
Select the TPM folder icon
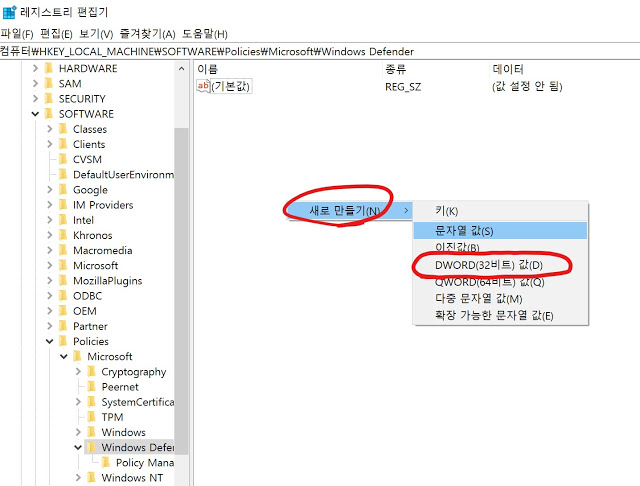(92, 417)
